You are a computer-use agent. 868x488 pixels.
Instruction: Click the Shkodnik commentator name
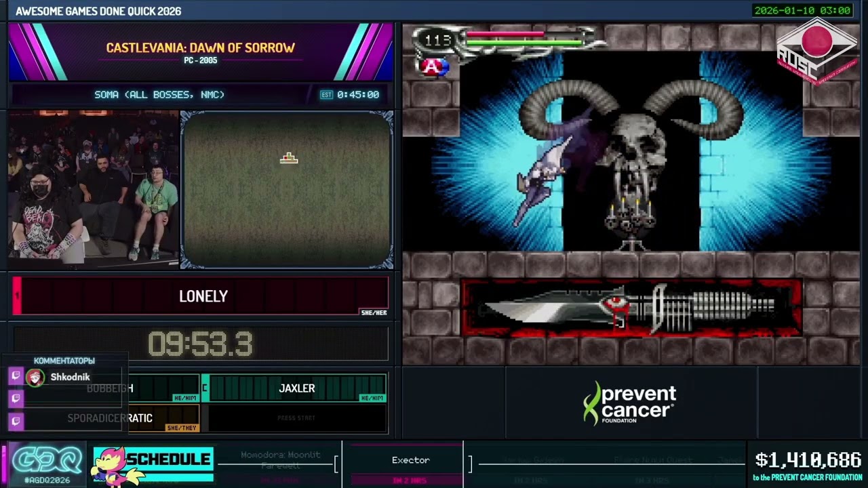tap(70, 377)
